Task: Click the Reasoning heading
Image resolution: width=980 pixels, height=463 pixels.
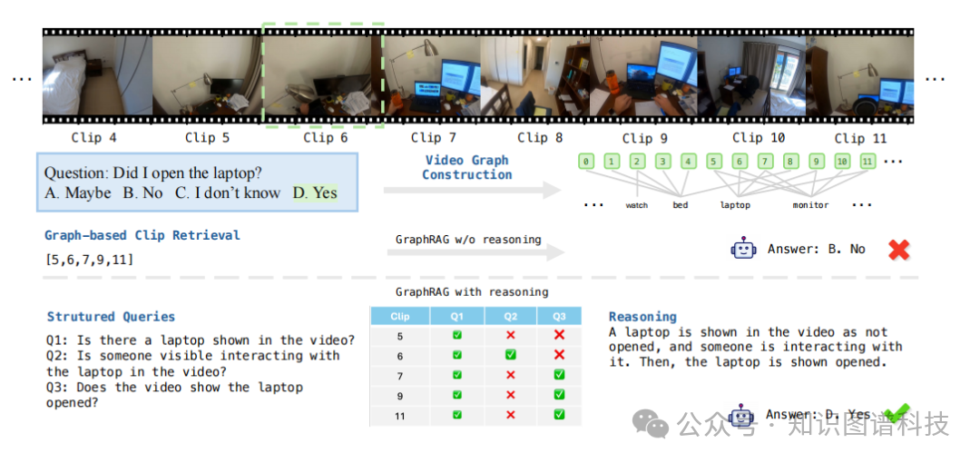Action: [642, 317]
